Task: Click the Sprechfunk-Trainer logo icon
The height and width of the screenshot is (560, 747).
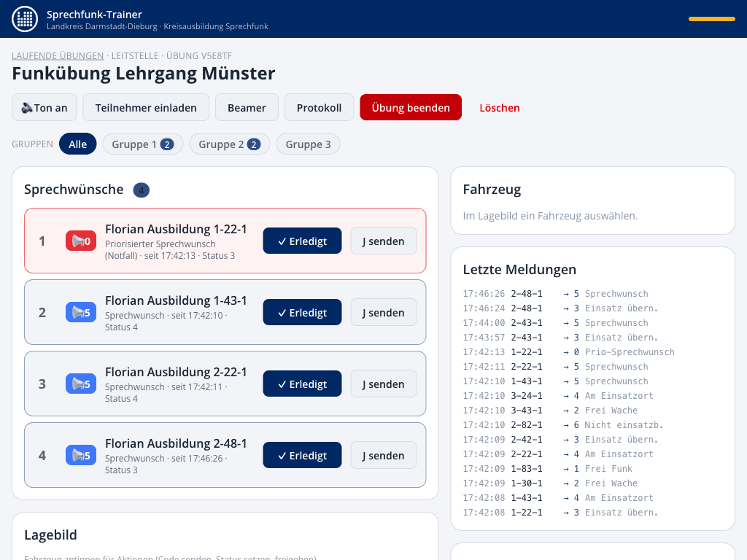Action: pyautogui.click(x=24, y=19)
